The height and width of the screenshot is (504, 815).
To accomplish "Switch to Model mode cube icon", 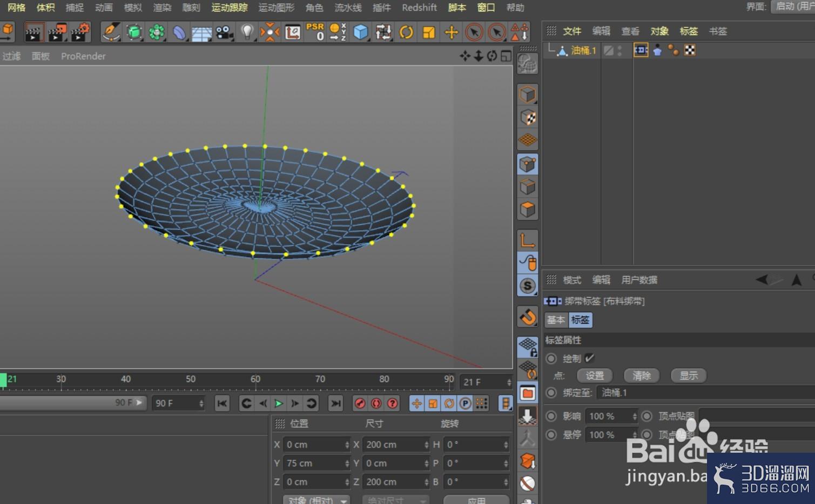I will pyautogui.click(x=527, y=95).
